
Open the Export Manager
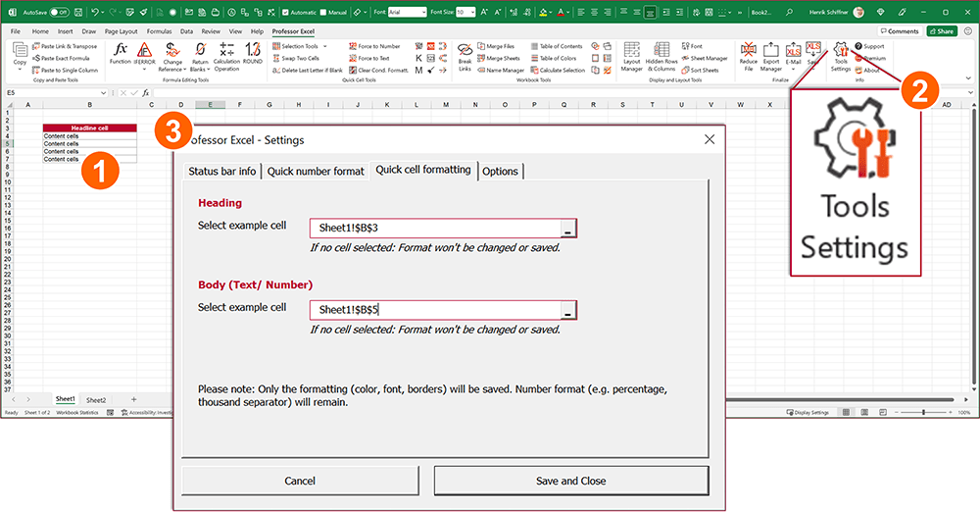771,57
